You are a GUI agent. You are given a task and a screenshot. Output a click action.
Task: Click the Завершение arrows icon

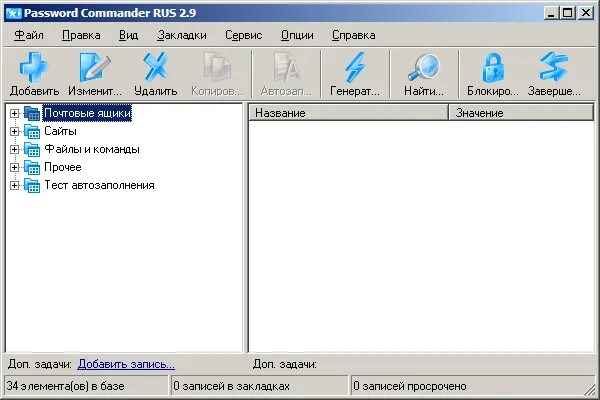[554, 67]
